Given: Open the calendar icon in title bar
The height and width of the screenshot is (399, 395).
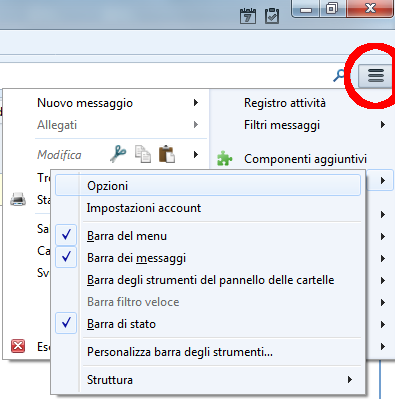Looking at the screenshot, I should click(248, 16).
